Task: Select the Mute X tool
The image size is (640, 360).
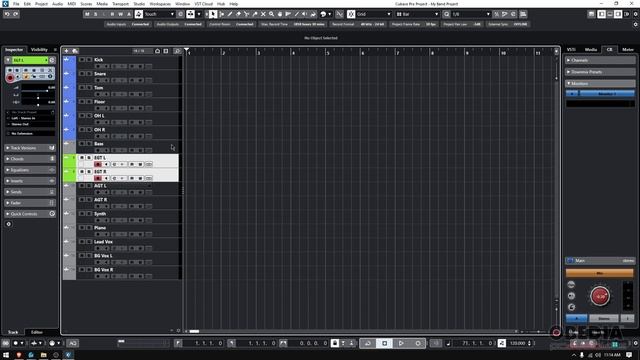Action: click(263, 14)
